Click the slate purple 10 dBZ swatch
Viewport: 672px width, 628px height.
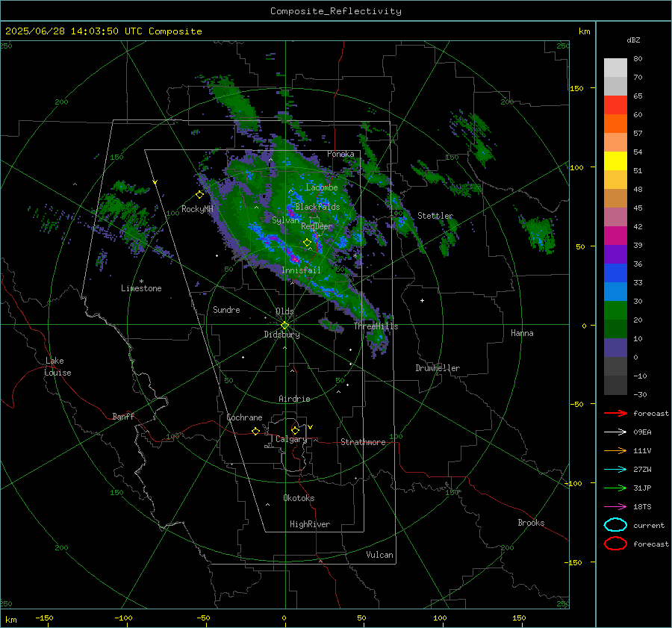point(615,348)
